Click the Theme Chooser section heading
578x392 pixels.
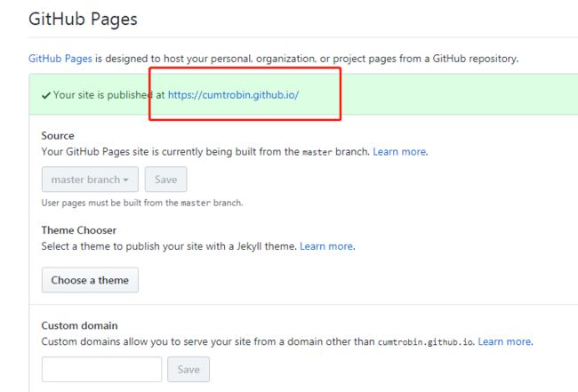[79, 230]
